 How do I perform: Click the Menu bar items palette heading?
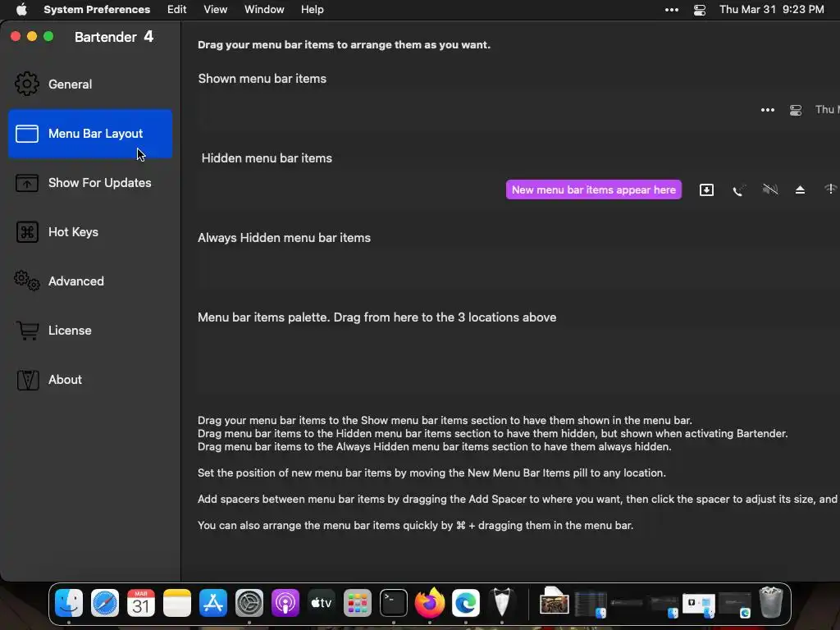(x=377, y=317)
